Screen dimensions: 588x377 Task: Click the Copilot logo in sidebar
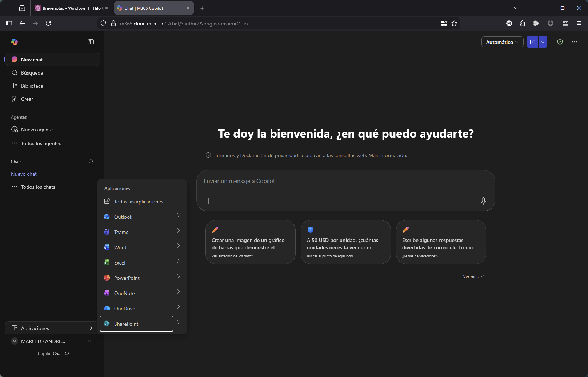15,42
